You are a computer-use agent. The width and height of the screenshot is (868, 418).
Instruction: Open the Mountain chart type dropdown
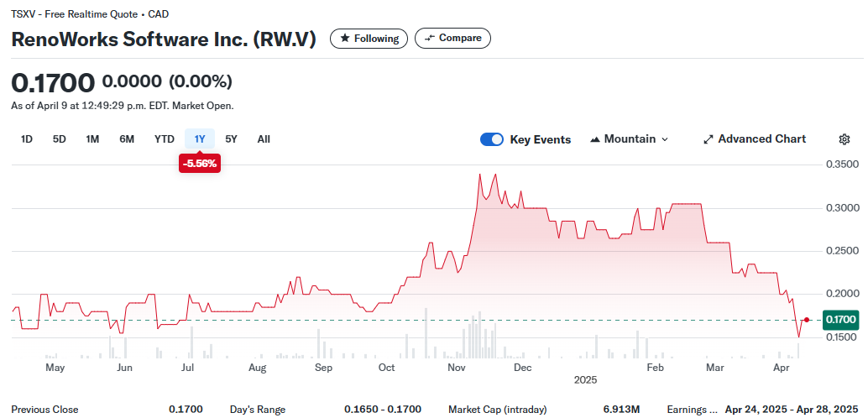tap(630, 139)
